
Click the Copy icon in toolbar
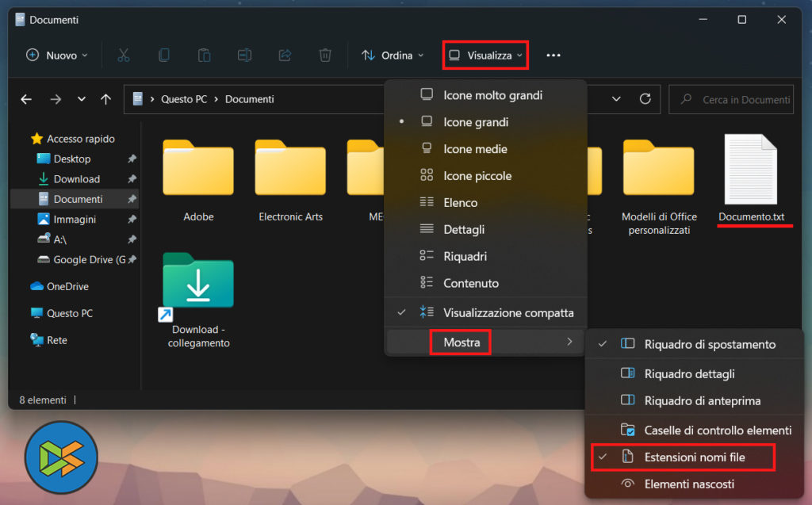(x=164, y=55)
